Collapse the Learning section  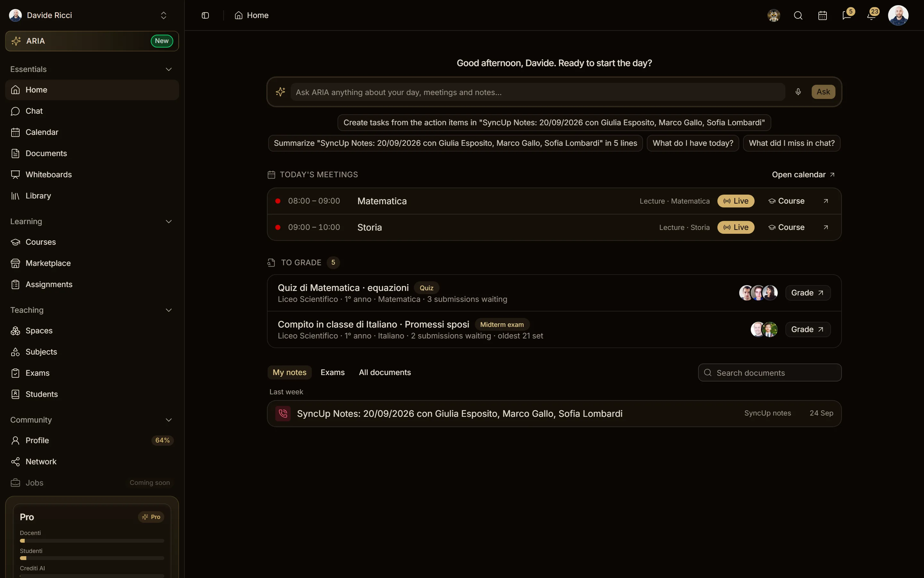168,222
